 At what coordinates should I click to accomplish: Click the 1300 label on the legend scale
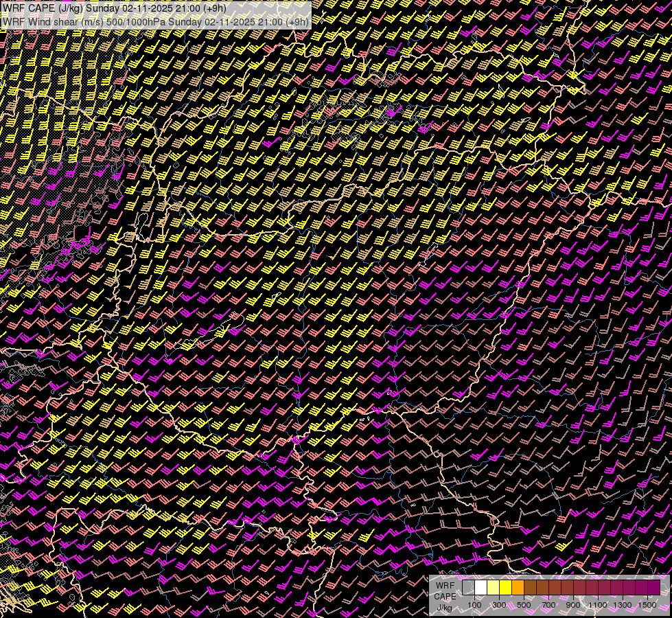(623, 605)
